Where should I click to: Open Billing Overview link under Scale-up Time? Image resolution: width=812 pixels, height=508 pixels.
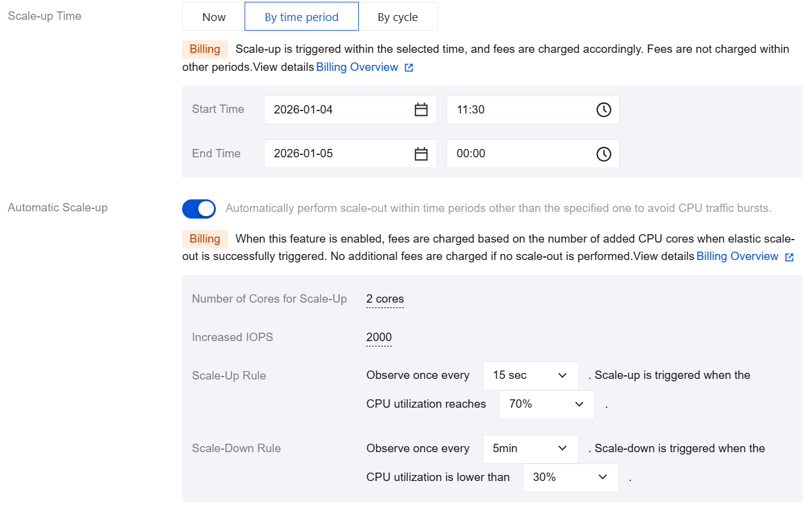[357, 67]
